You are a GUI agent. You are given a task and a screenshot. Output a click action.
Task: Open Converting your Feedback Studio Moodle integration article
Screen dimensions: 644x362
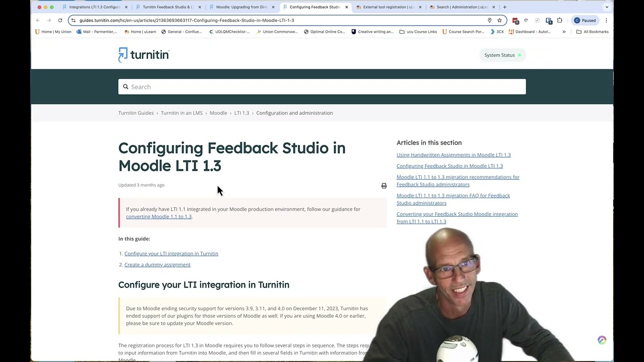click(457, 218)
